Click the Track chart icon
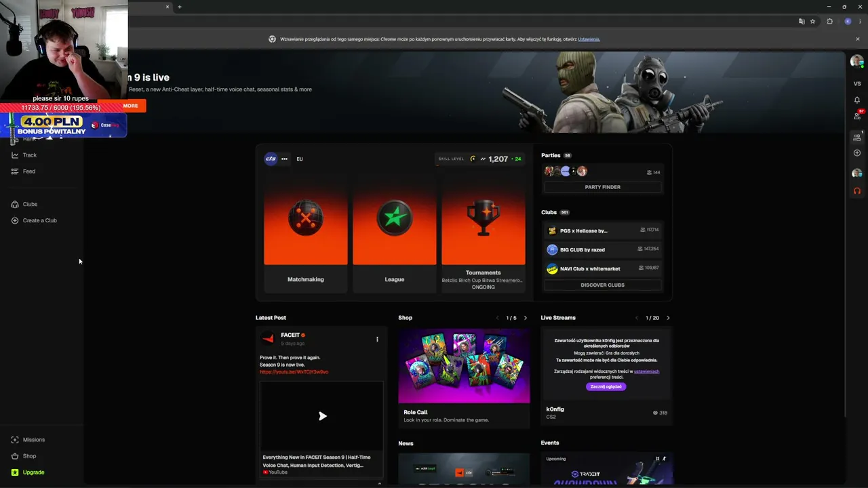 (x=15, y=155)
